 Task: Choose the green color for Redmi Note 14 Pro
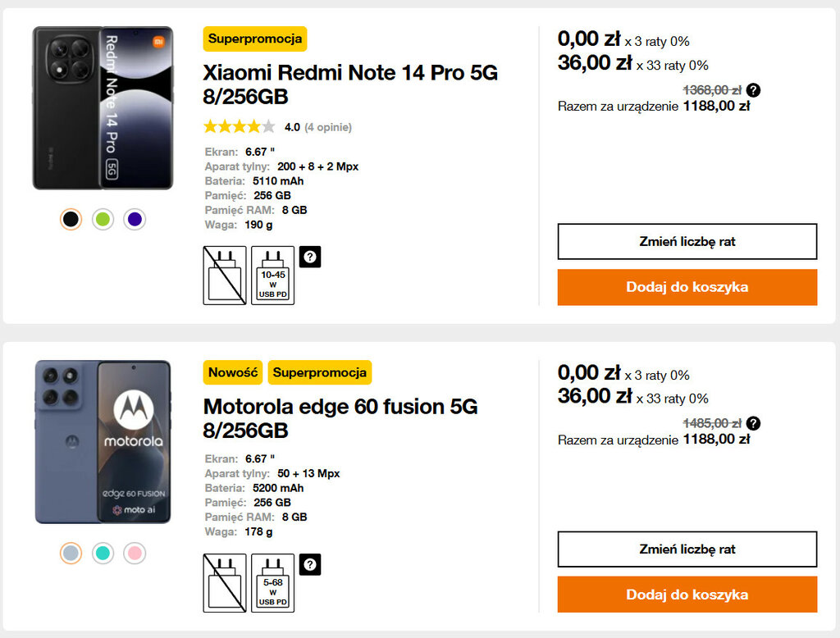pos(103,219)
